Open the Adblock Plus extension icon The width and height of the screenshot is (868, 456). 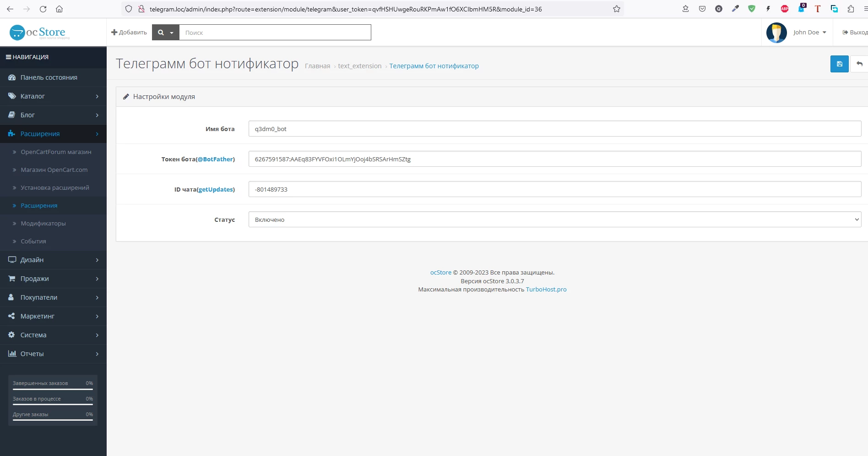[785, 9]
